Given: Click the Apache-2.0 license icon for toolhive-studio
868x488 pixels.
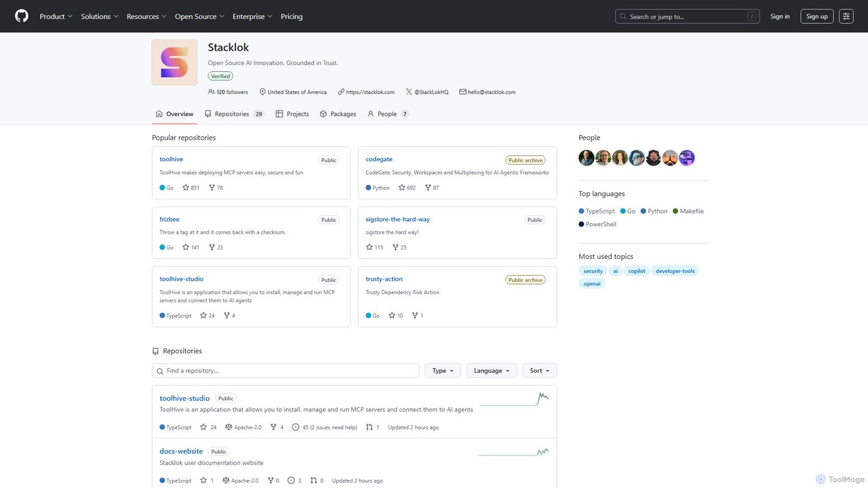Looking at the screenshot, I should pyautogui.click(x=229, y=428).
